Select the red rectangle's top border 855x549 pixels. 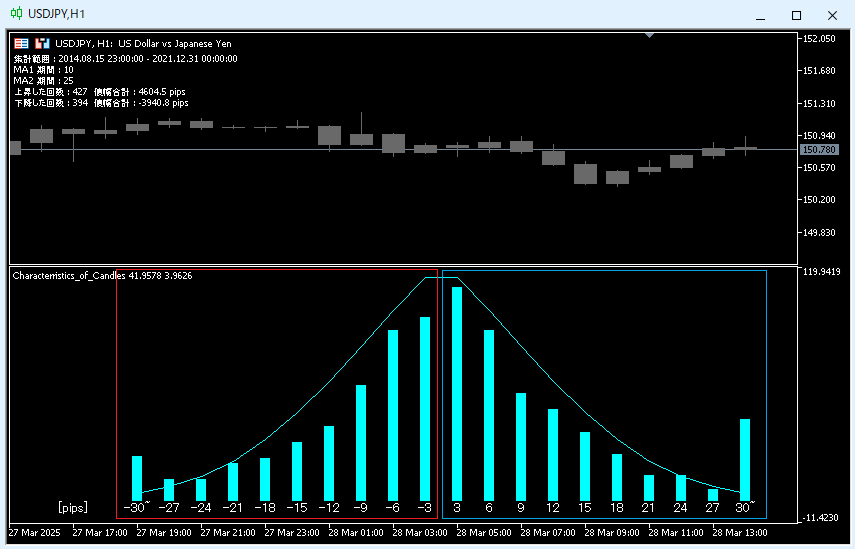(x=277, y=269)
